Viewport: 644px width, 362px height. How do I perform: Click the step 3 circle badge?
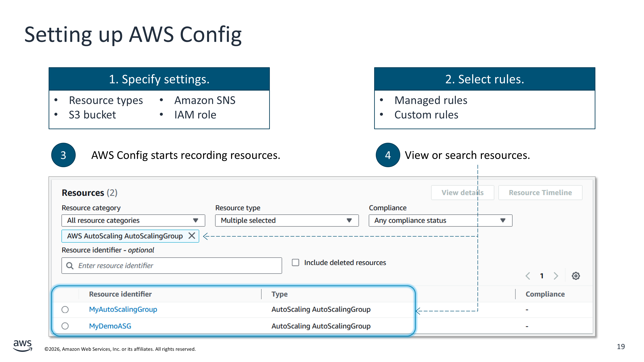(63, 155)
